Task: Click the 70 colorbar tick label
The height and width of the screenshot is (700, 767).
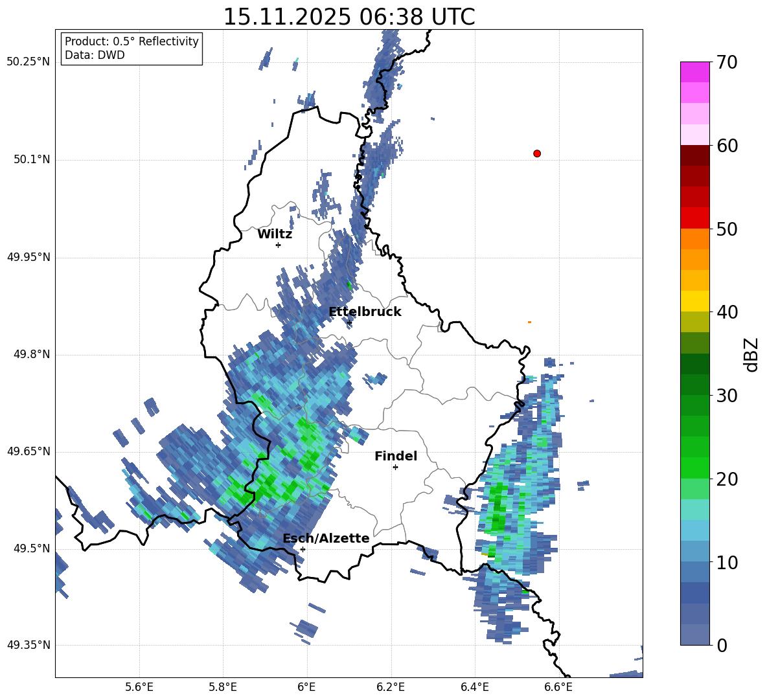Action: pyautogui.click(x=727, y=62)
